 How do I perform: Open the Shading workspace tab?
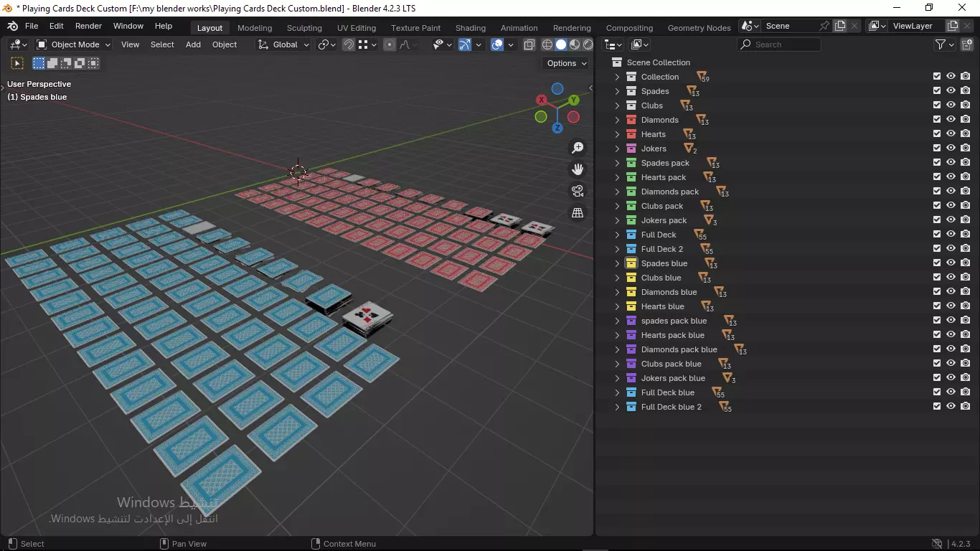coord(471,28)
